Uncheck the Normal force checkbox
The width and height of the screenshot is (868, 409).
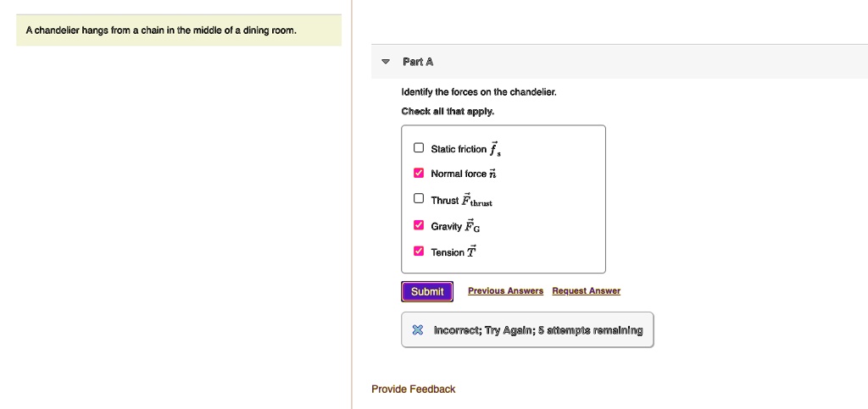(x=419, y=173)
